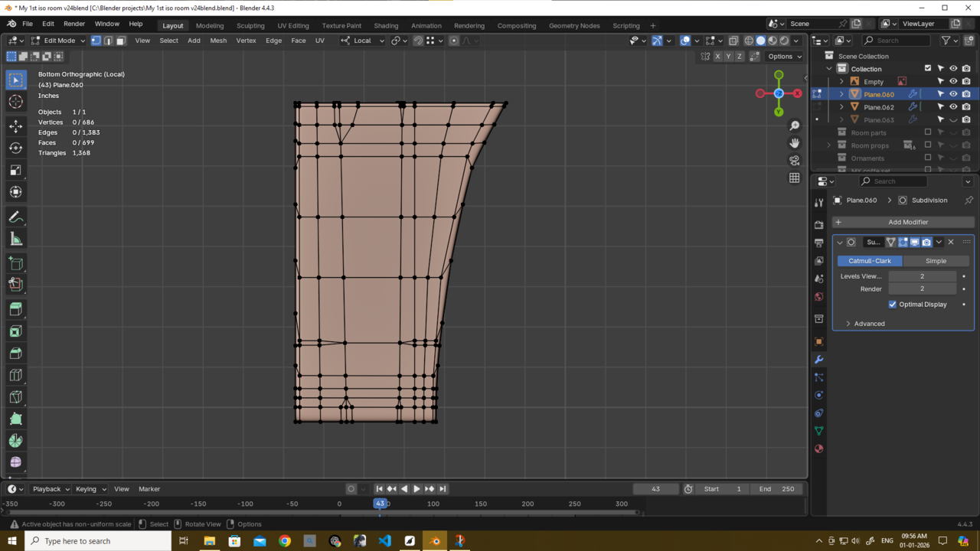980x551 pixels.
Task: Hide Plane.062 in the viewport
Action: point(953,107)
